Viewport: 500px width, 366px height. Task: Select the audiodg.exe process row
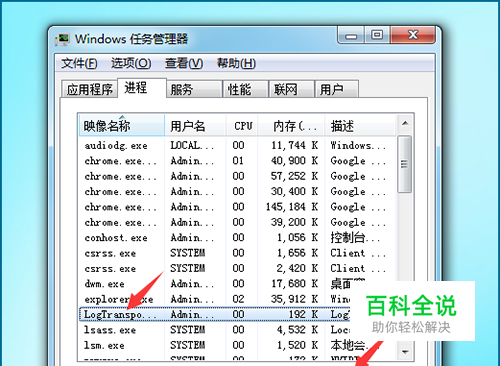pyautogui.click(x=238, y=145)
